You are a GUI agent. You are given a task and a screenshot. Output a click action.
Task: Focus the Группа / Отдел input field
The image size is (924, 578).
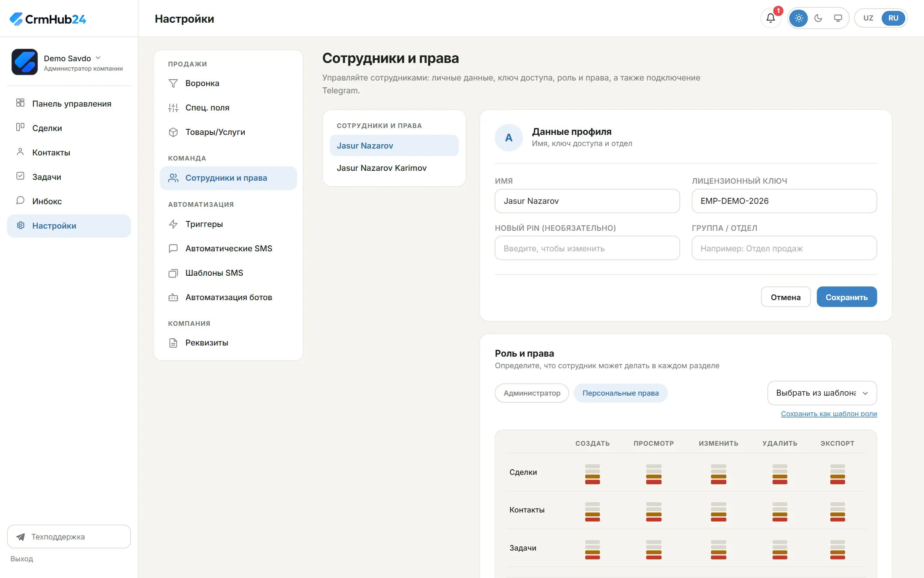pos(784,248)
